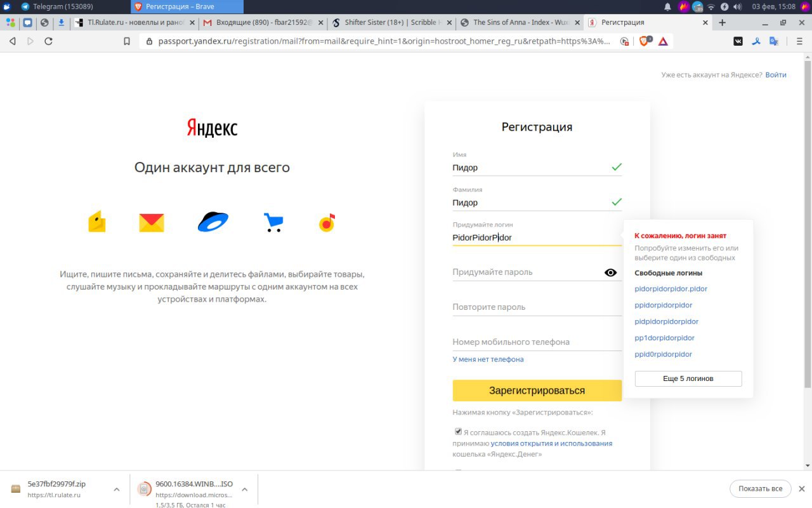The image size is (812, 508).
Task: Choose the suggested login pidpidorpidorpidor
Action: pos(666,321)
